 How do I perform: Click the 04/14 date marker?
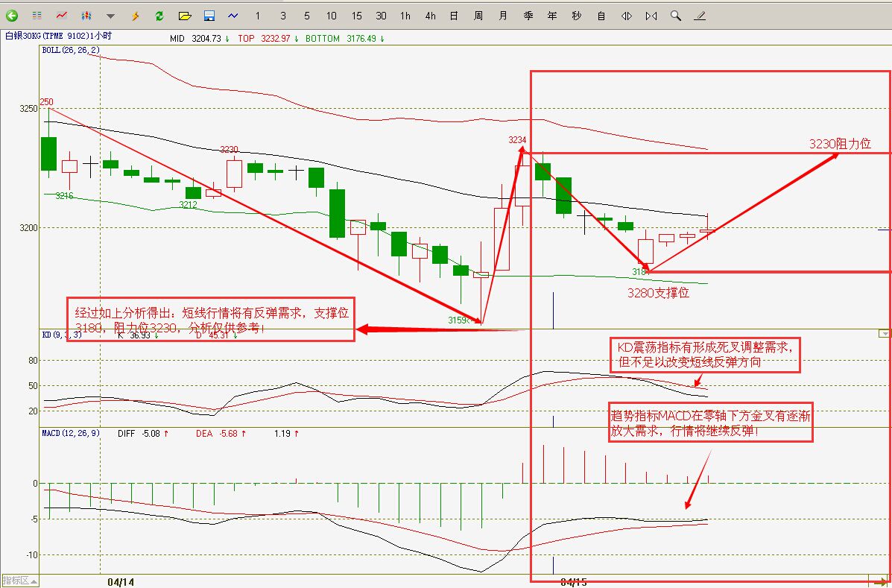[121, 582]
